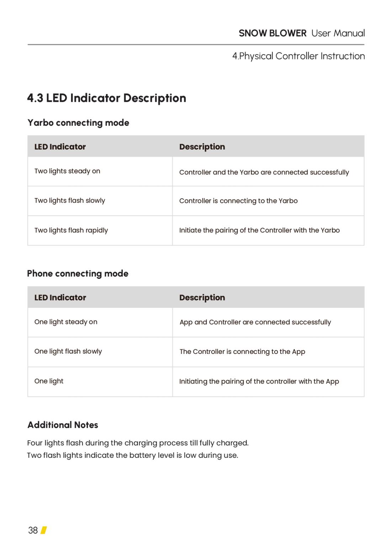Click the One light flash slowly cell
The image size is (392, 555).
click(100, 352)
